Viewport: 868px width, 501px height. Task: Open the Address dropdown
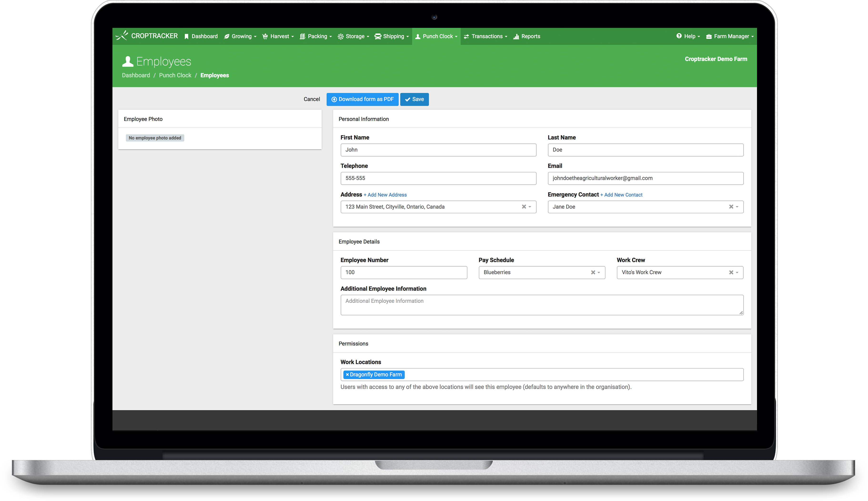click(x=530, y=207)
